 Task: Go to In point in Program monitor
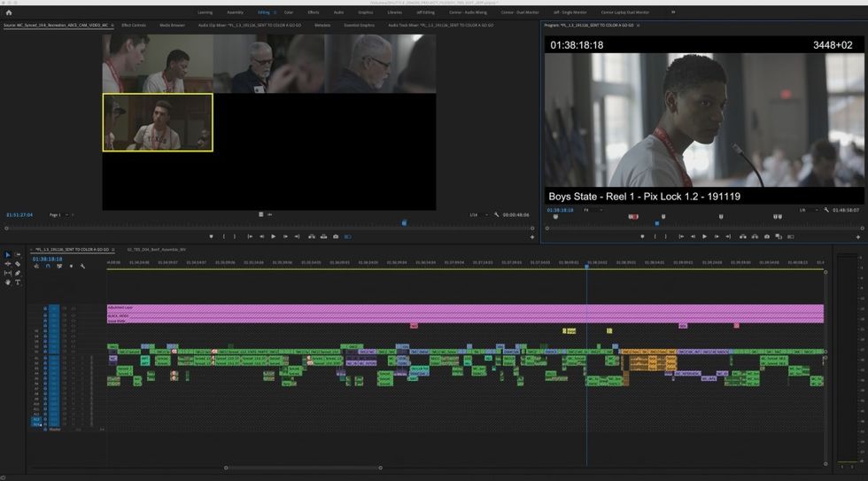point(681,237)
